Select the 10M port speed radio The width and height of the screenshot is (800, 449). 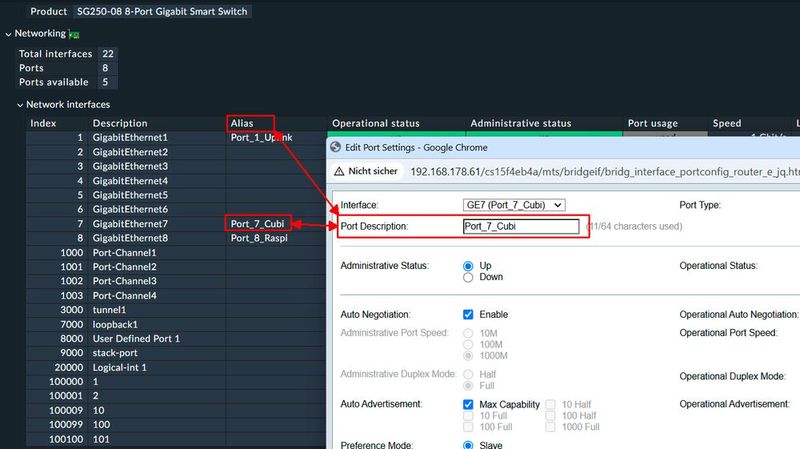coord(468,333)
